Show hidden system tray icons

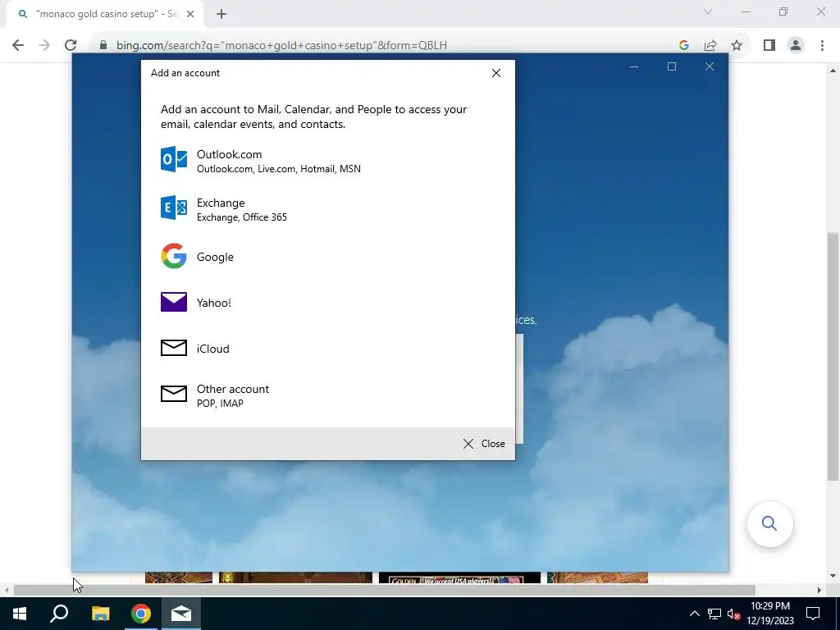coord(694,614)
